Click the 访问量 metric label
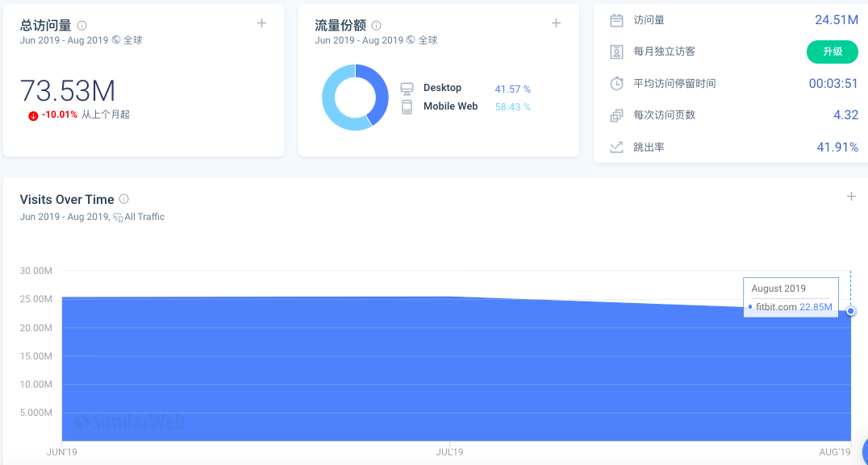The width and height of the screenshot is (868, 465). [649, 20]
